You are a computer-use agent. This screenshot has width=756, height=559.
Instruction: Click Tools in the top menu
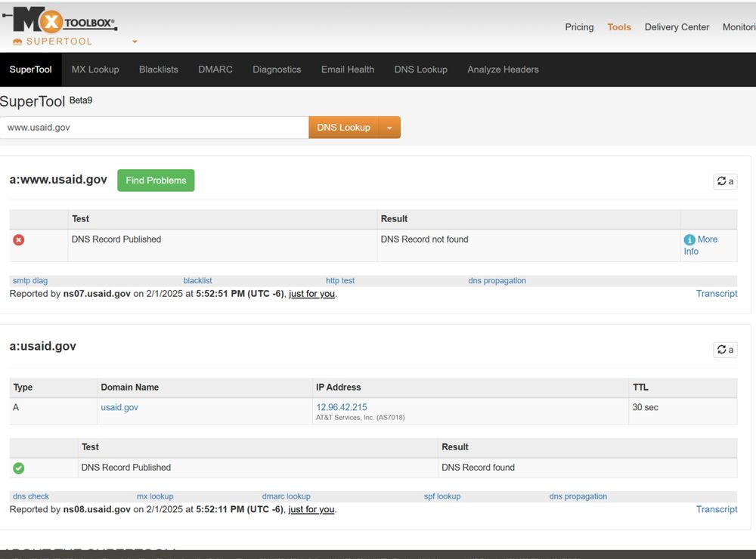[x=619, y=27]
